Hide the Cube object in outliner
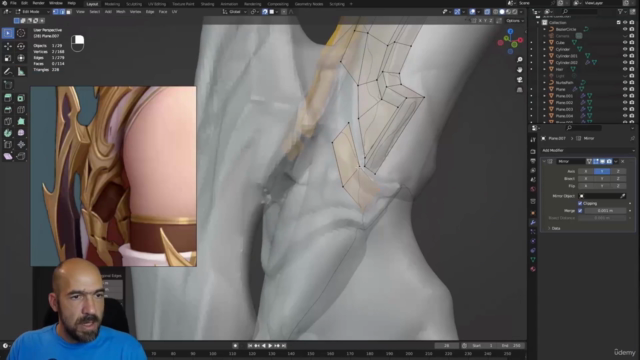Screen dimensions: 640x360 pos(625,42)
